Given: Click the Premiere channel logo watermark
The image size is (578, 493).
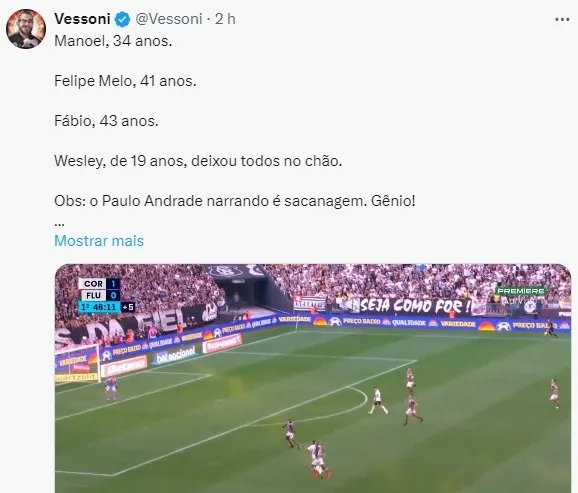Looking at the screenshot, I should pos(520,291).
